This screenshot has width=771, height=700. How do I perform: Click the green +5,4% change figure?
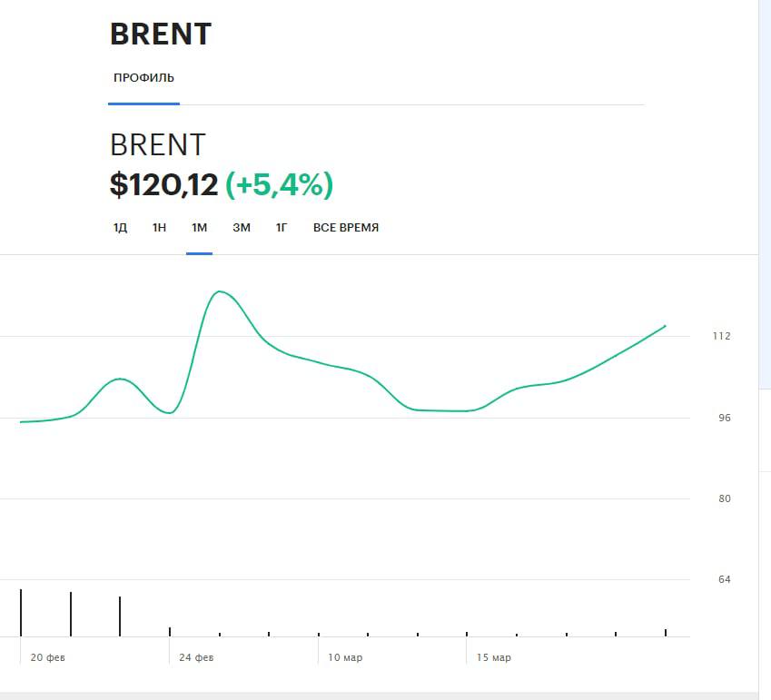click(x=279, y=185)
